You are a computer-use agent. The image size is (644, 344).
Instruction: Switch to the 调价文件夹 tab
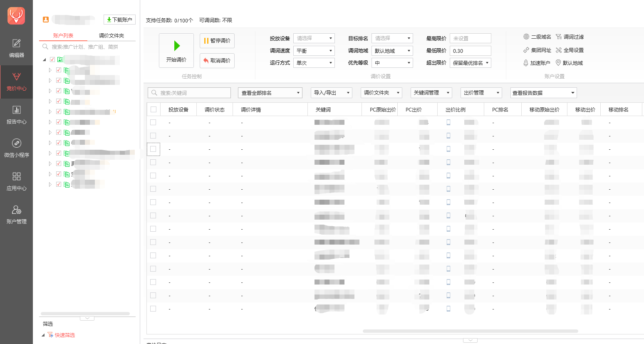pos(111,35)
